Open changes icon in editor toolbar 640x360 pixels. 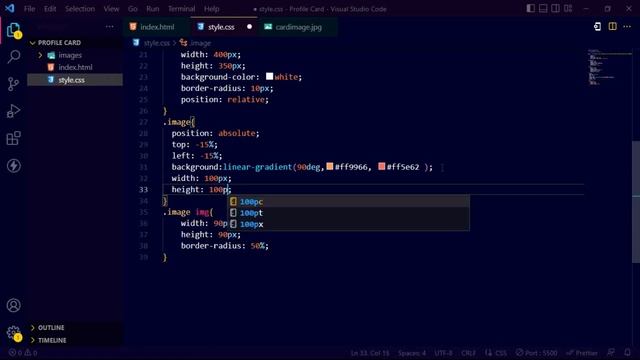click(x=597, y=27)
